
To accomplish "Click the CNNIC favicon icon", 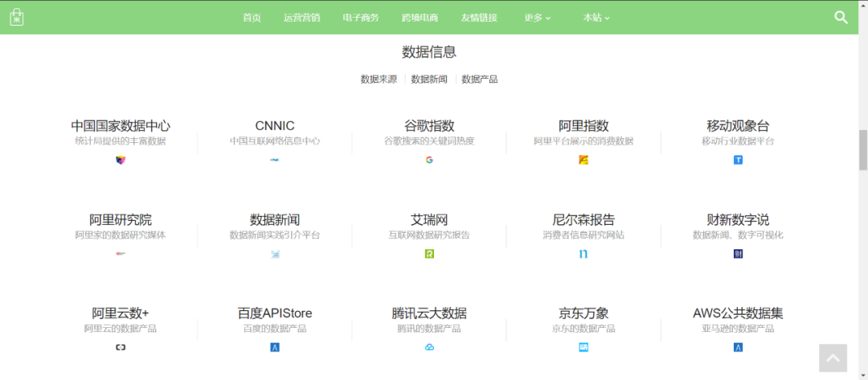I will 275,161.
